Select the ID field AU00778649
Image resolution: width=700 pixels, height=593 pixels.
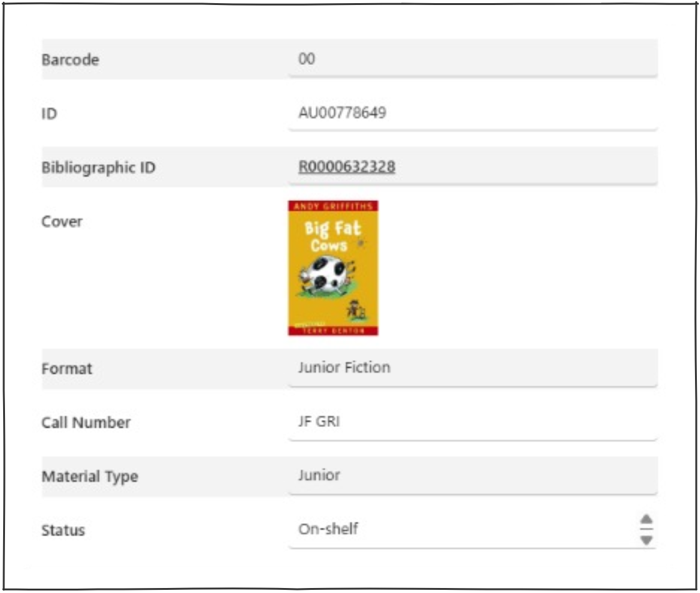(473, 112)
